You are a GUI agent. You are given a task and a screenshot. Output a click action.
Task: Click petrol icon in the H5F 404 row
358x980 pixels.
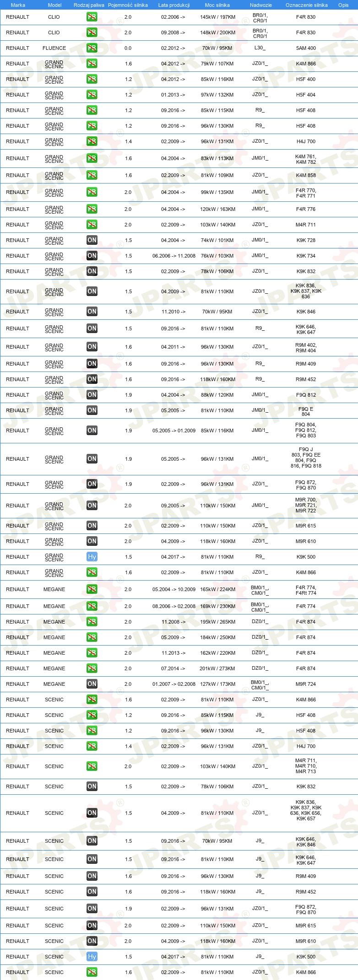click(x=92, y=95)
